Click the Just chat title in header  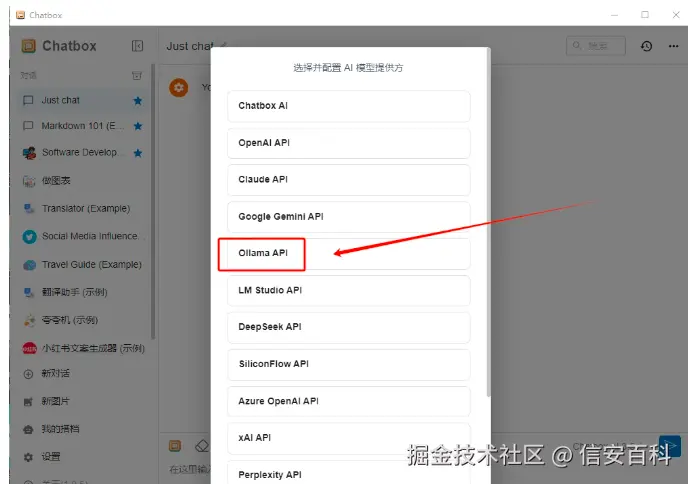[190, 46]
